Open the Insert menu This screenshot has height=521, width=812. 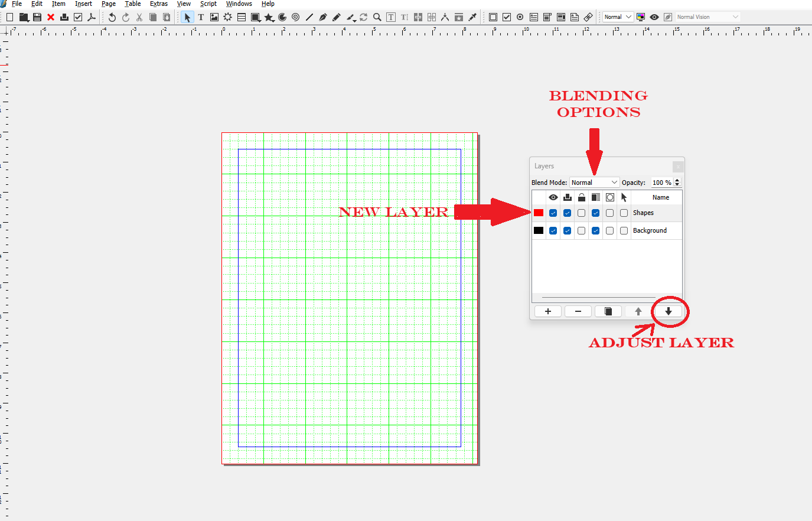[x=83, y=4]
